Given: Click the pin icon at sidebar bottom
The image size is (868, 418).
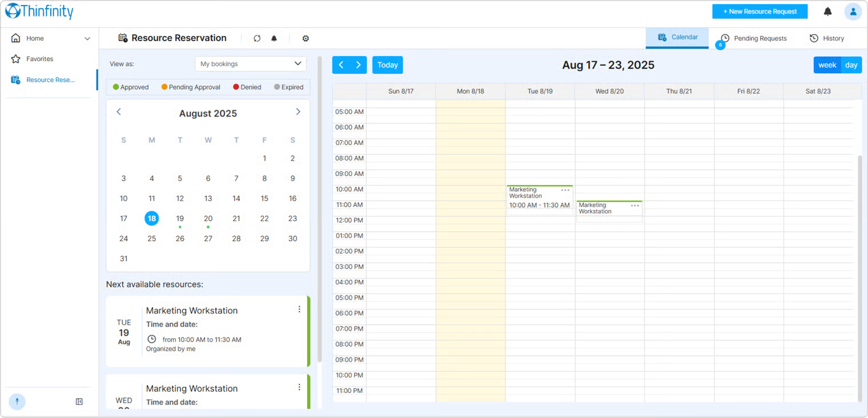Looking at the screenshot, I should [17, 401].
